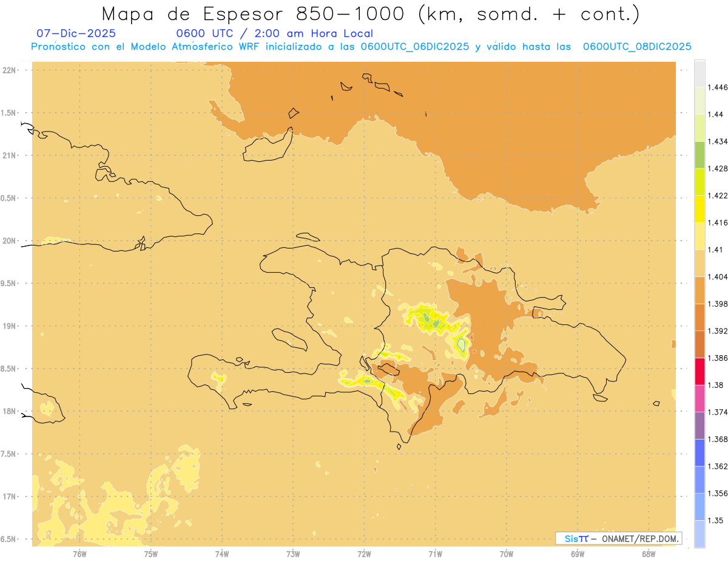Click the colorbar value '1.44'
The image size is (728, 562).
click(x=716, y=115)
